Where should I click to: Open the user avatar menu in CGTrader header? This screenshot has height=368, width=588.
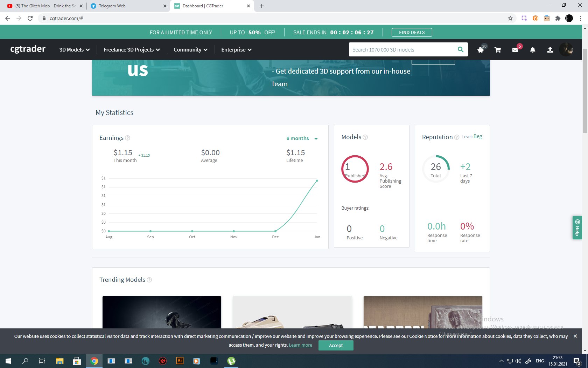pyautogui.click(x=566, y=49)
